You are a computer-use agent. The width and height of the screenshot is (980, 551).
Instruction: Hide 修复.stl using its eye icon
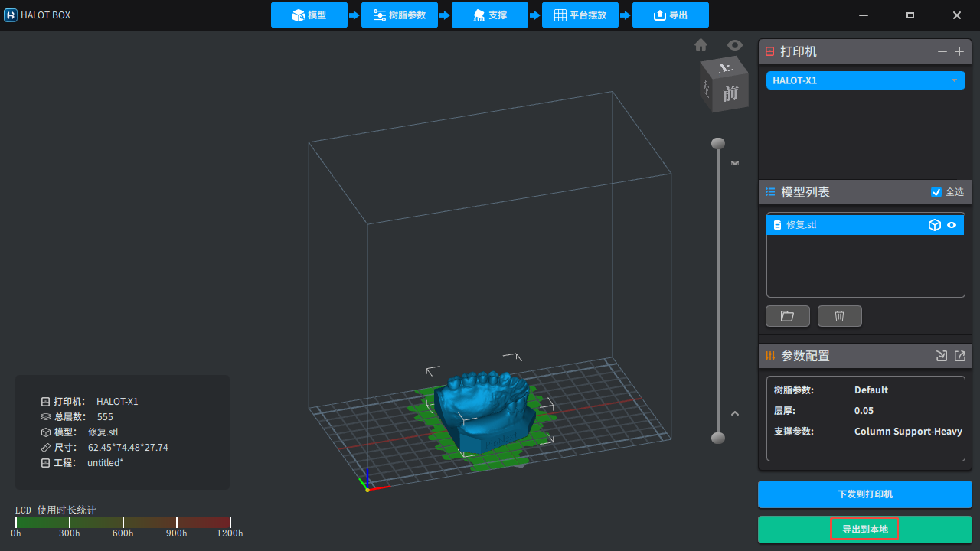[952, 225]
